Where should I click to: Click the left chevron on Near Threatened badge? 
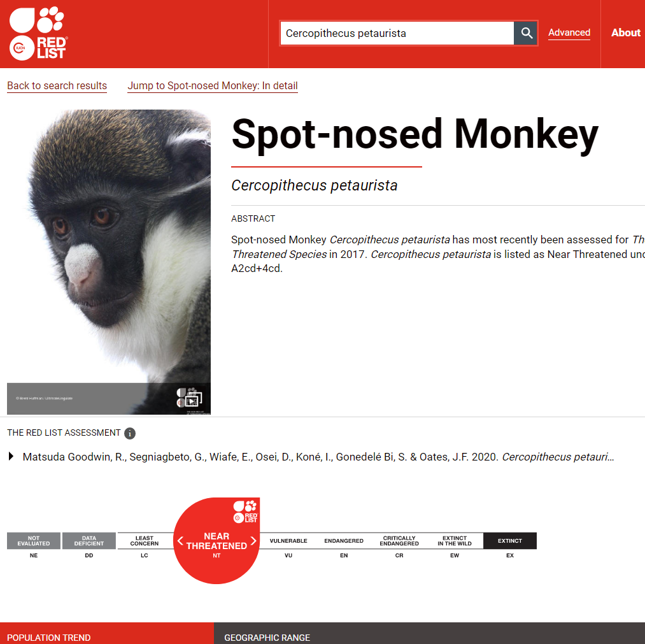(x=180, y=541)
